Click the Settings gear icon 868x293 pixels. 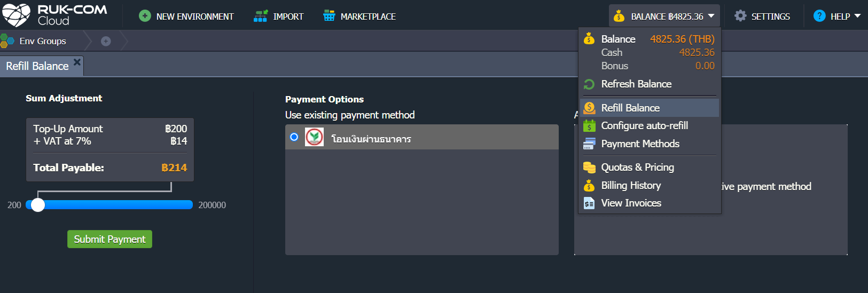[740, 16]
